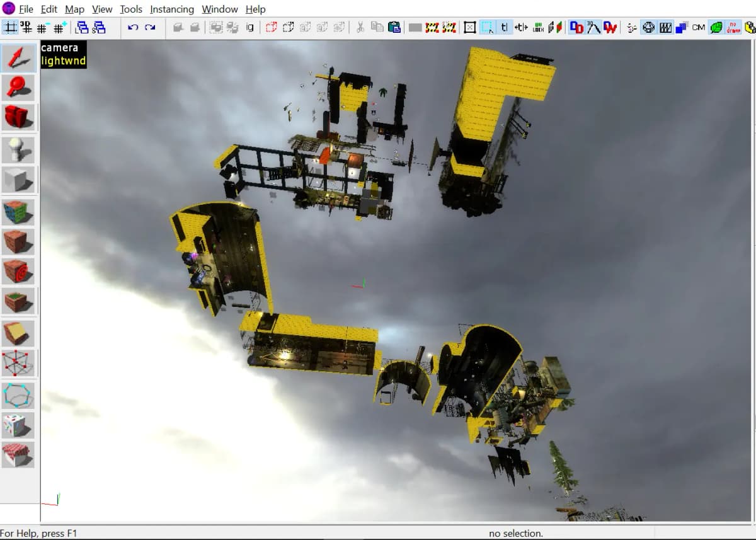The height and width of the screenshot is (540, 756).
Task: Select the overlay tool with grass-topped cube
Action: point(18,301)
